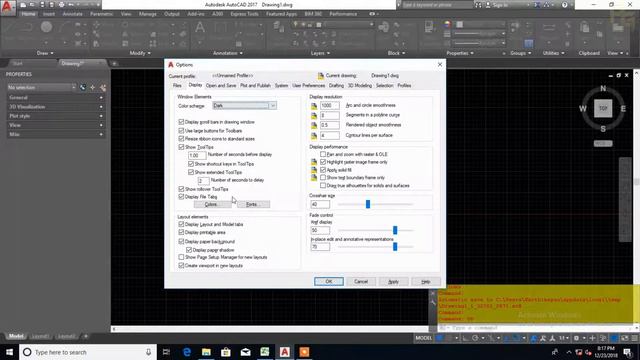The width and height of the screenshot is (640, 360).
Task: Click the Select Objects icon in Properties palette
Action: click(93, 87)
